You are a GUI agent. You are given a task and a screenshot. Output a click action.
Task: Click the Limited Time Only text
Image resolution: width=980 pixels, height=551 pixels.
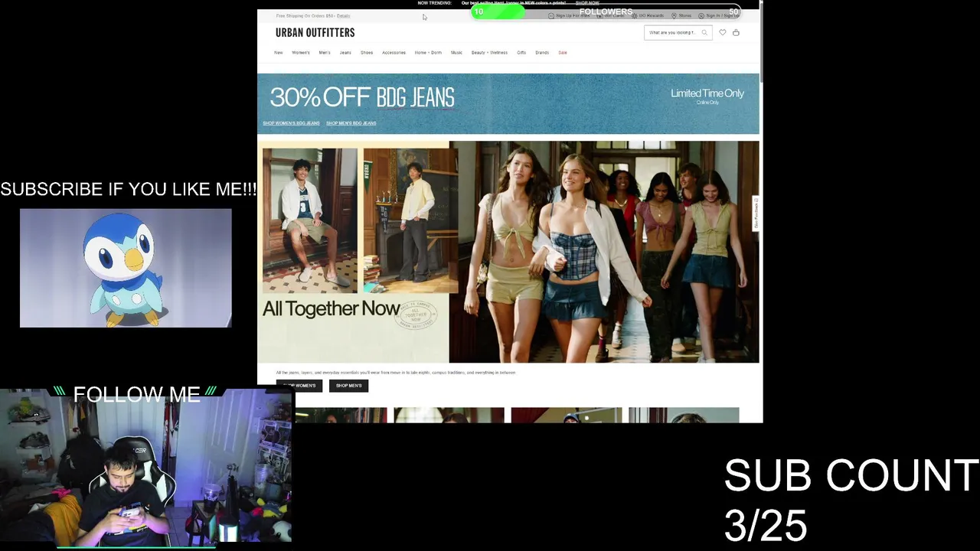pyautogui.click(x=707, y=93)
